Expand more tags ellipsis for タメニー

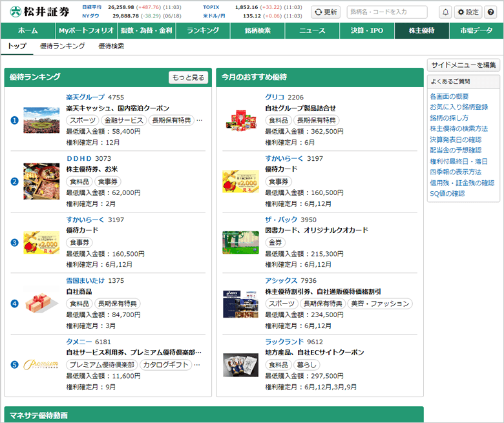pos(197,365)
